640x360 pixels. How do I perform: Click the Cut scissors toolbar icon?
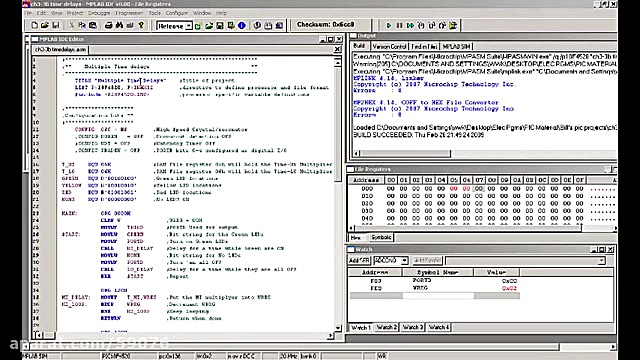click(x=71, y=25)
